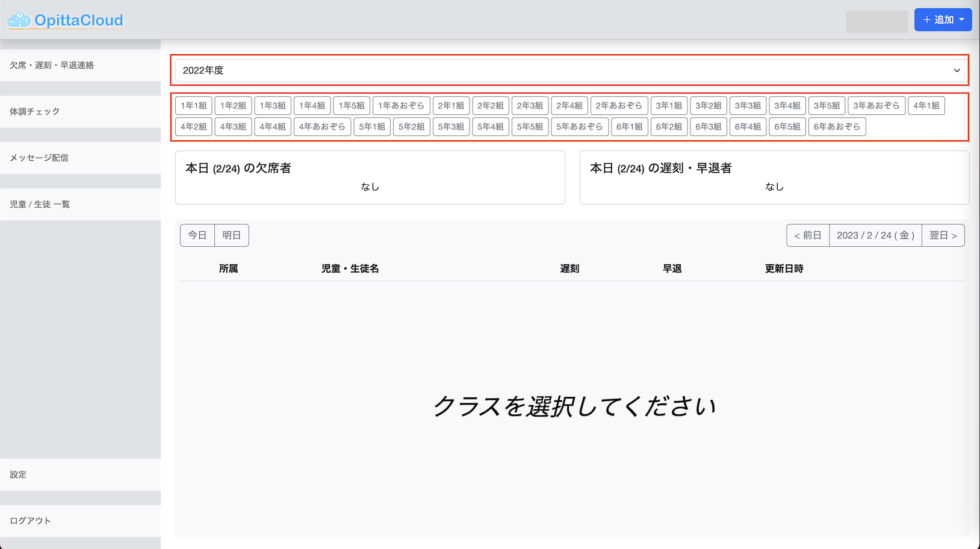Select class 3年3組
The image size is (980, 549).
748,105
